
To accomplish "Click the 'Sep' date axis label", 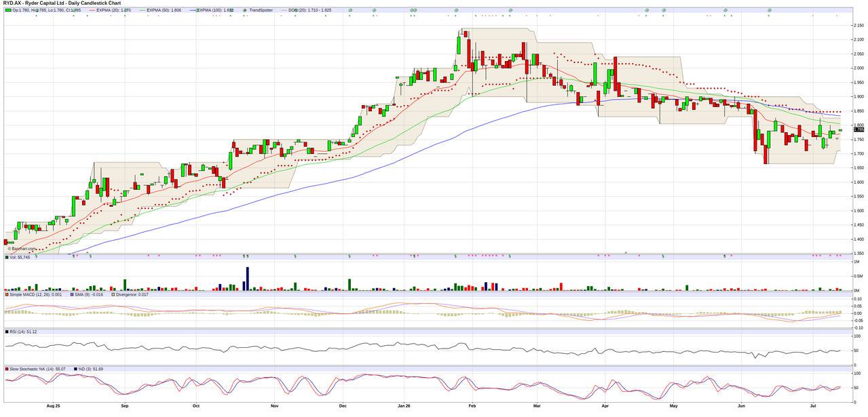I will tap(124, 406).
